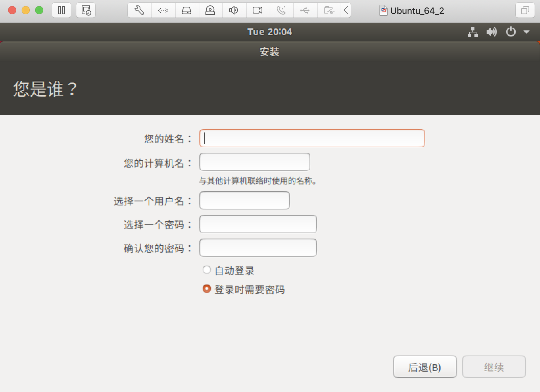Collapse the device toolbar chevron

pyautogui.click(x=346, y=10)
